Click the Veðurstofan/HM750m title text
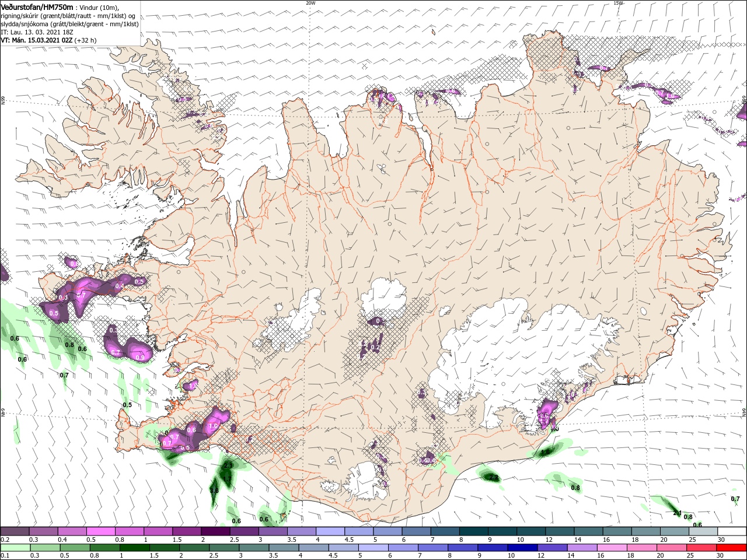 click(x=37, y=7)
